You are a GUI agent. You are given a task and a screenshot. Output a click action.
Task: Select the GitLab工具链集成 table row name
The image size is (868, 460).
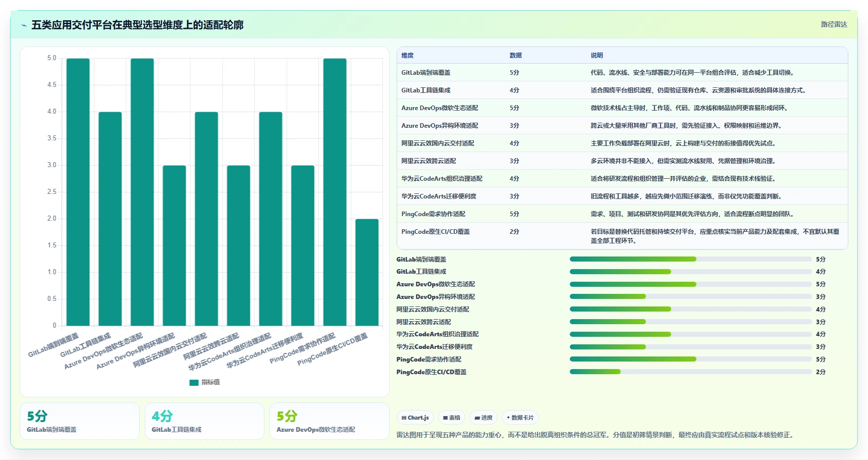coord(426,90)
